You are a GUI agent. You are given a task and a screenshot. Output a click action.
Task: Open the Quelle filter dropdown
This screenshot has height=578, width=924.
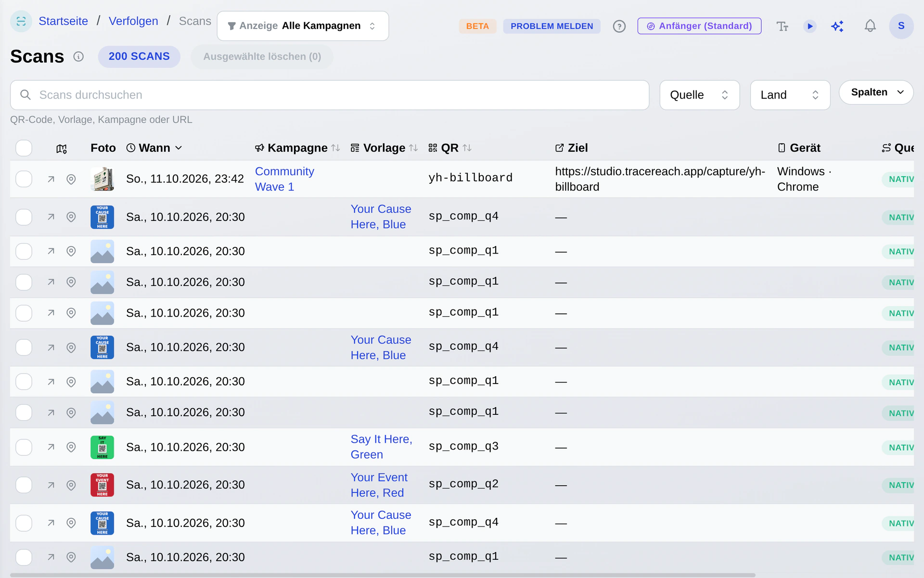tap(699, 95)
